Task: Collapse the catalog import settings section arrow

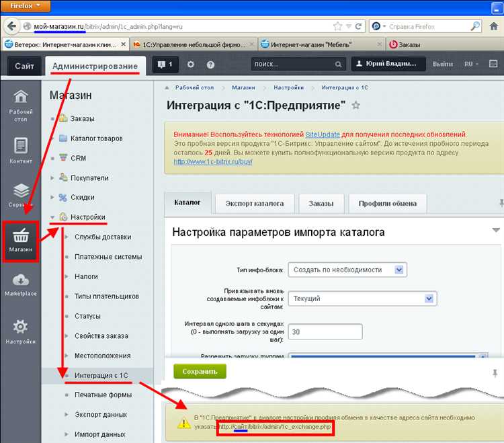Action: (x=496, y=230)
